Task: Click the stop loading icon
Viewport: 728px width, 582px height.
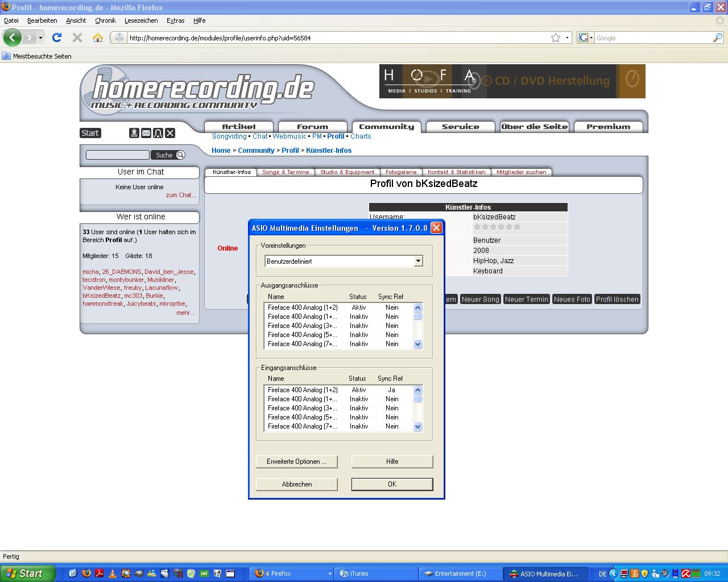Action: tap(77, 38)
